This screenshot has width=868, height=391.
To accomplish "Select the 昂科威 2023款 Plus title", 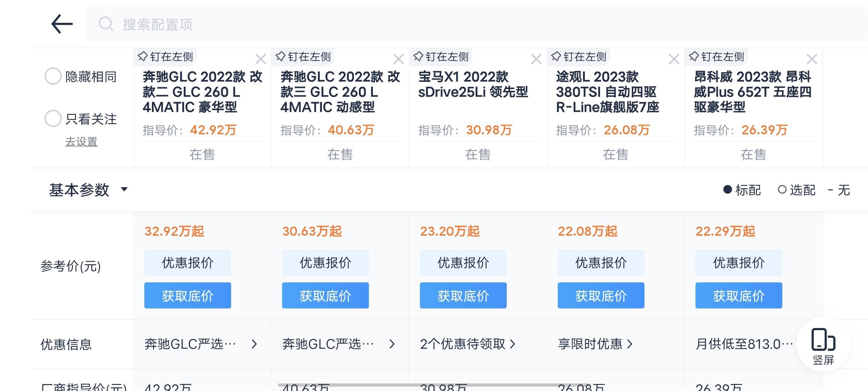I will point(753,92).
